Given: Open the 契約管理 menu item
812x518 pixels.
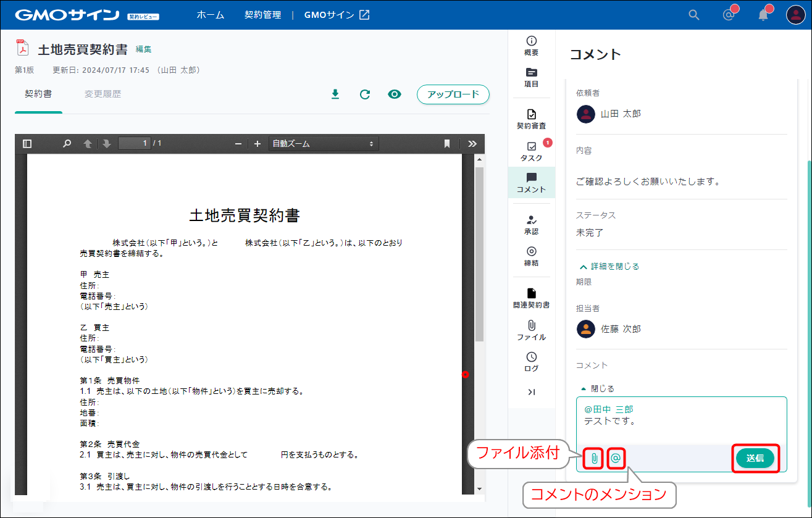Looking at the screenshot, I should pyautogui.click(x=262, y=15).
